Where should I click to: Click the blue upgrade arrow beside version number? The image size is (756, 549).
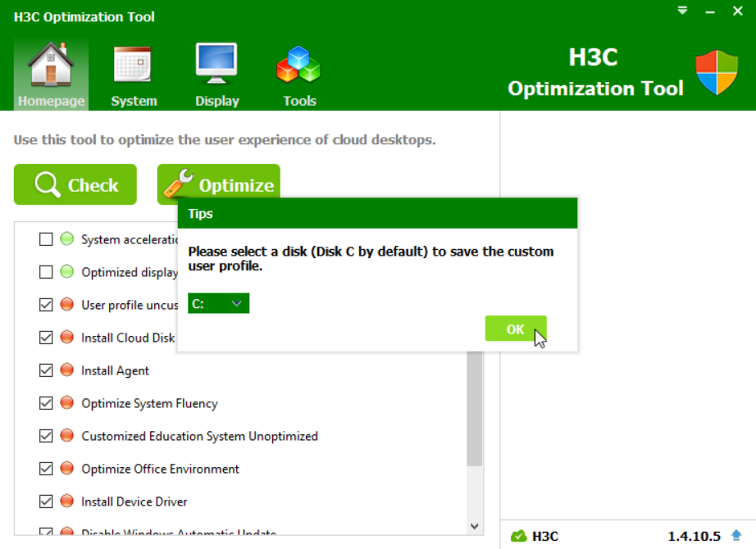click(x=736, y=535)
